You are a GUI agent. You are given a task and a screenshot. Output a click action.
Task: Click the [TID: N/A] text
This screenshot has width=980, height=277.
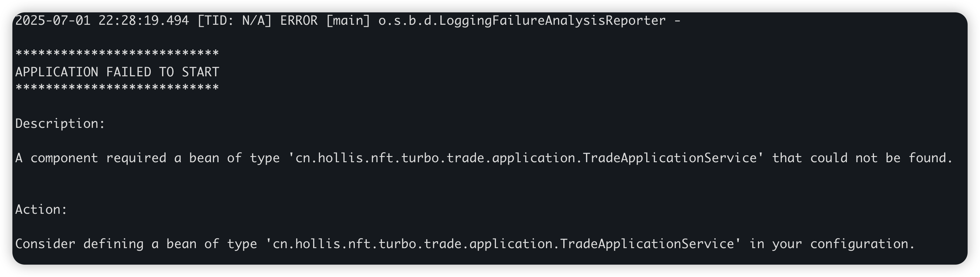(234, 21)
